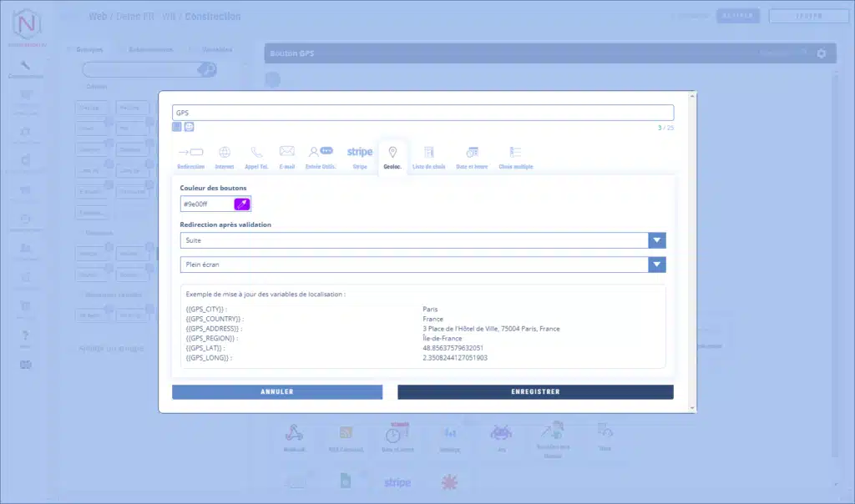Click the dialog scrollbar down arrow
Screen dimensions: 855x504
pos(691,407)
